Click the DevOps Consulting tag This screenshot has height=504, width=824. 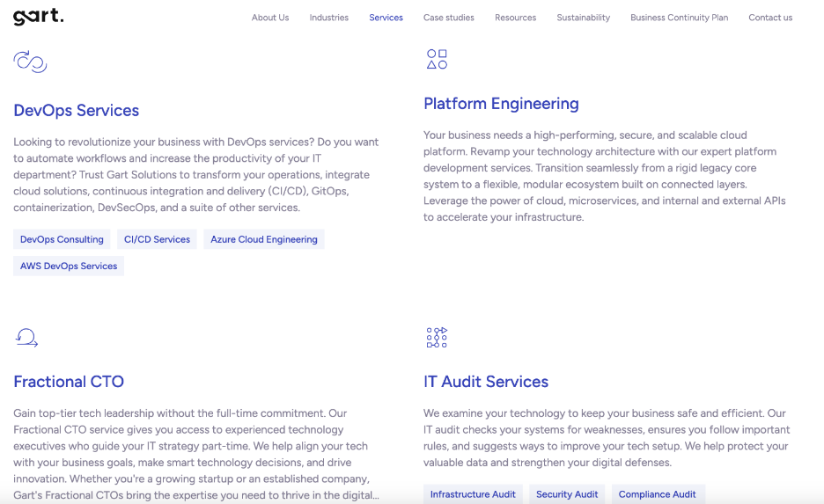pyautogui.click(x=62, y=239)
